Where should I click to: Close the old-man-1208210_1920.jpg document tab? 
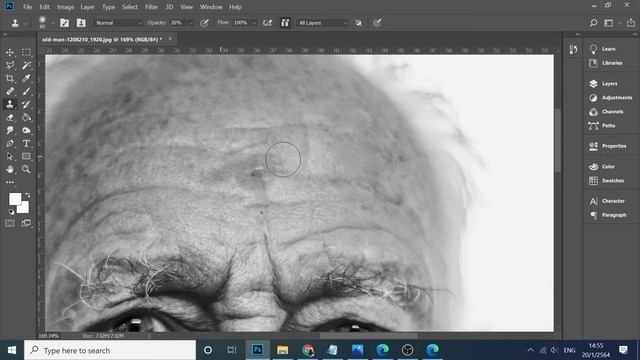(170, 39)
